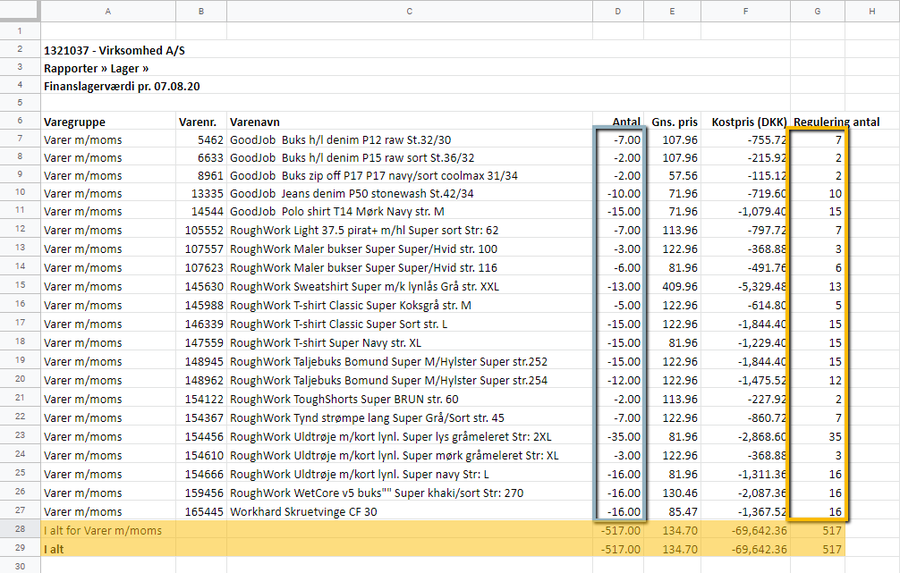Click average price 130.46
The image size is (900, 573).
tap(680, 493)
